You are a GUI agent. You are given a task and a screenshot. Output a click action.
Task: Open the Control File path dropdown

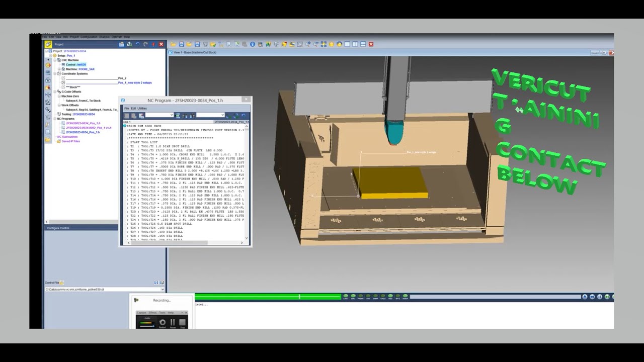pyautogui.click(x=163, y=290)
